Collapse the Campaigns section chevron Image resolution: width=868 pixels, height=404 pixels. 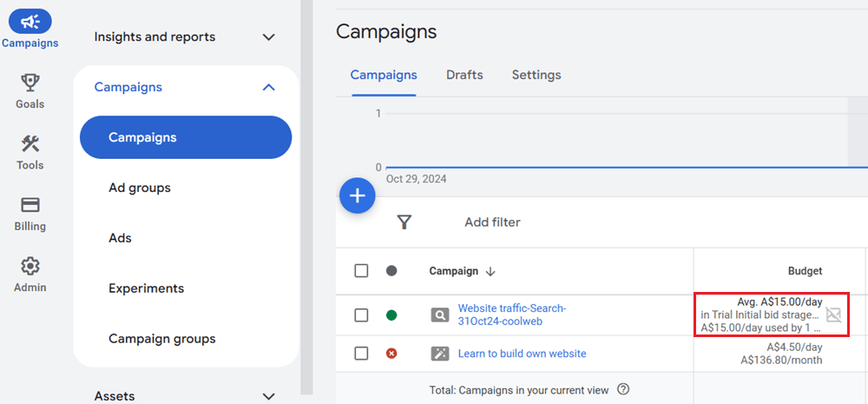(268, 87)
